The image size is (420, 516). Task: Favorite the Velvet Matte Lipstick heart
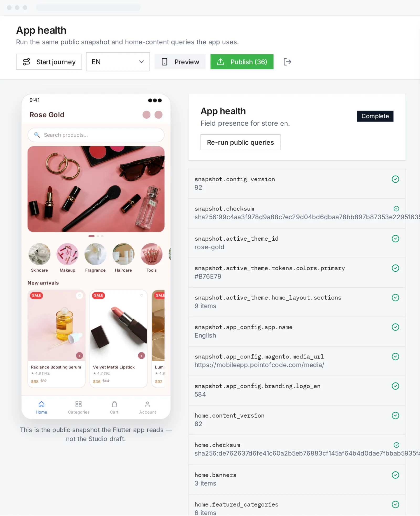click(141, 296)
